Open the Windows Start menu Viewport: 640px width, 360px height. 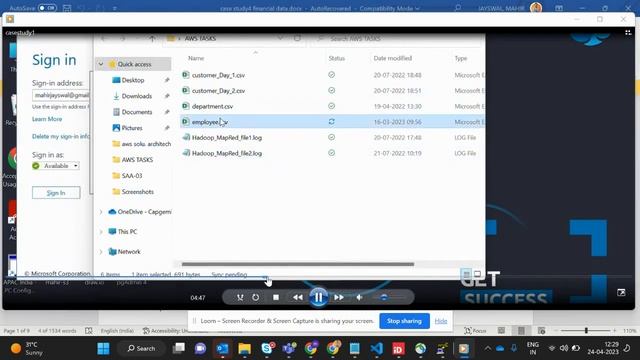click(103, 349)
